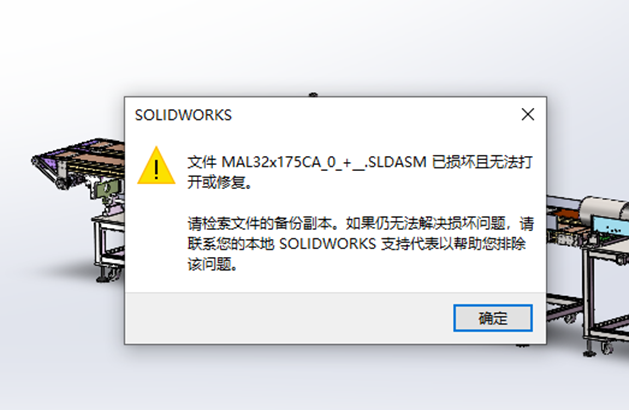Click the 该问题 final text line
The width and height of the screenshot is (629, 410).
tap(212, 264)
